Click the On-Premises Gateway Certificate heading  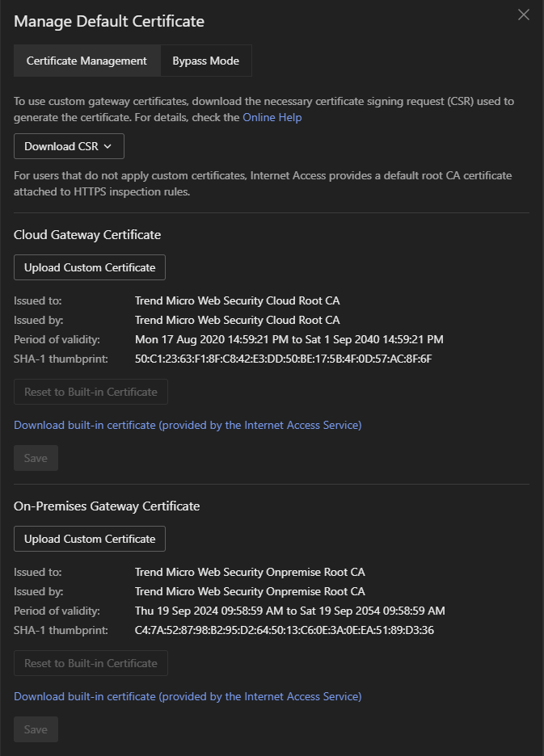107,506
